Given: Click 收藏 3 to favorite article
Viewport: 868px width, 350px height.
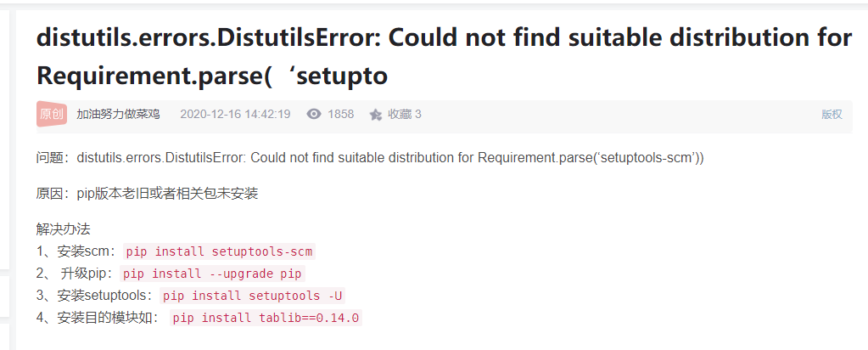Looking at the screenshot, I should click(x=404, y=115).
